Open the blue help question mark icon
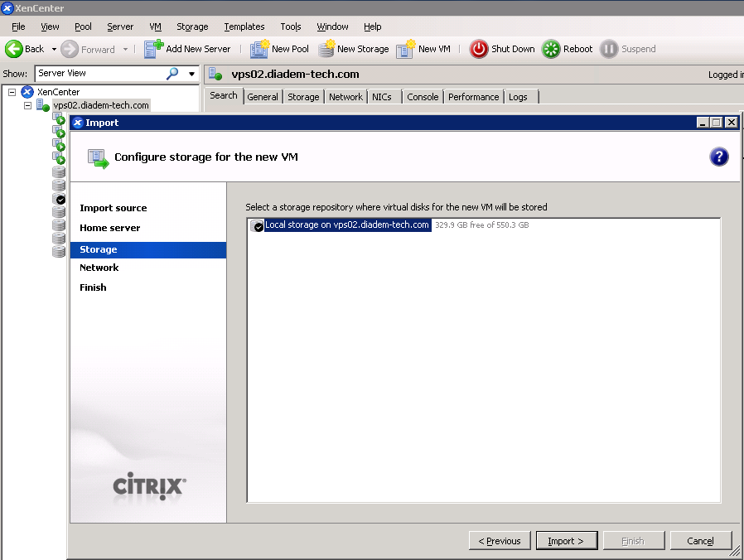The width and height of the screenshot is (744, 560). click(x=719, y=157)
